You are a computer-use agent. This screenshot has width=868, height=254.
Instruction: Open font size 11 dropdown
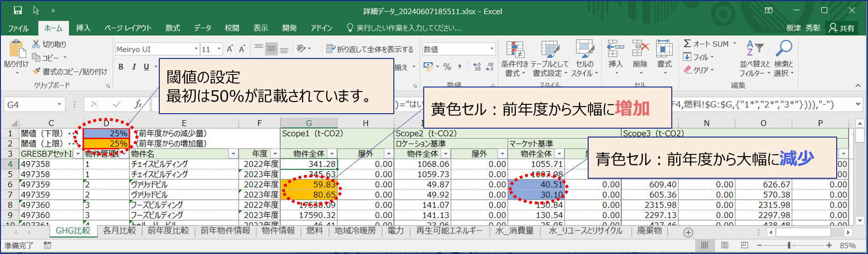pyautogui.click(x=219, y=49)
